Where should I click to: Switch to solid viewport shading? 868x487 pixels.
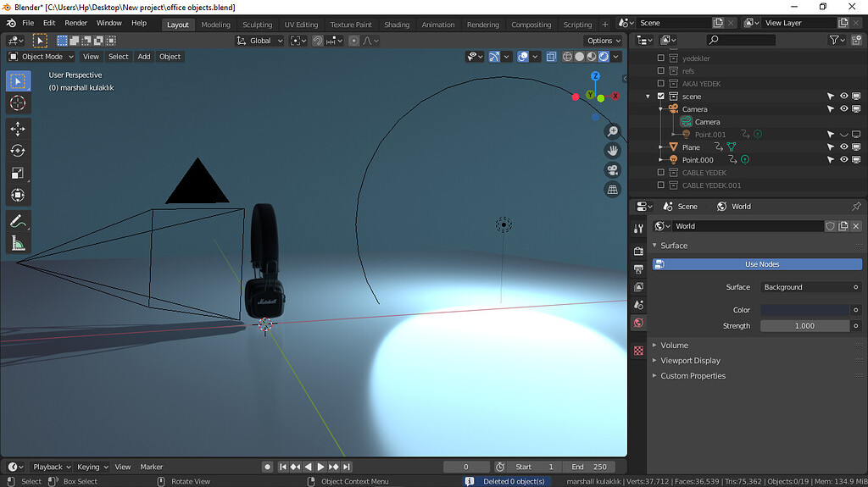pyautogui.click(x=580, y=57)
